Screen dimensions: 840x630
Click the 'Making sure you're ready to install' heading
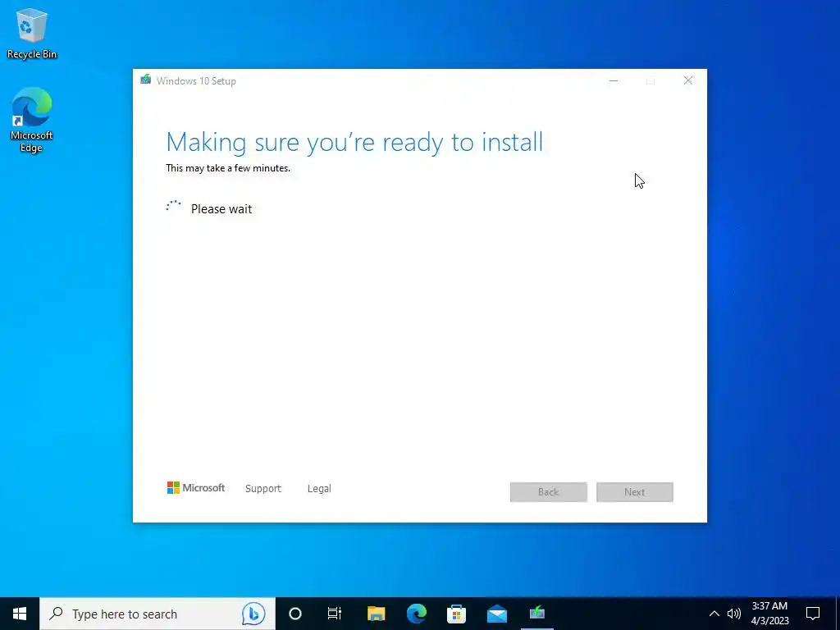354,143
